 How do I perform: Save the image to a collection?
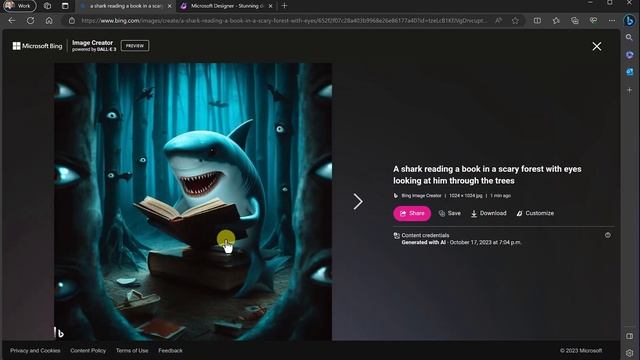449,213
